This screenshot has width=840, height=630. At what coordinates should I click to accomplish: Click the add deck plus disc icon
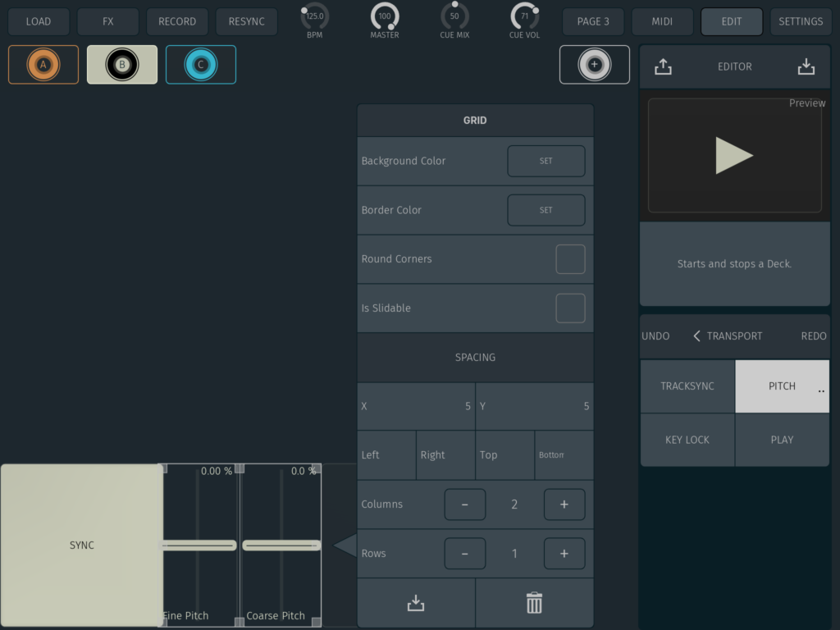[x=595, y=65]
